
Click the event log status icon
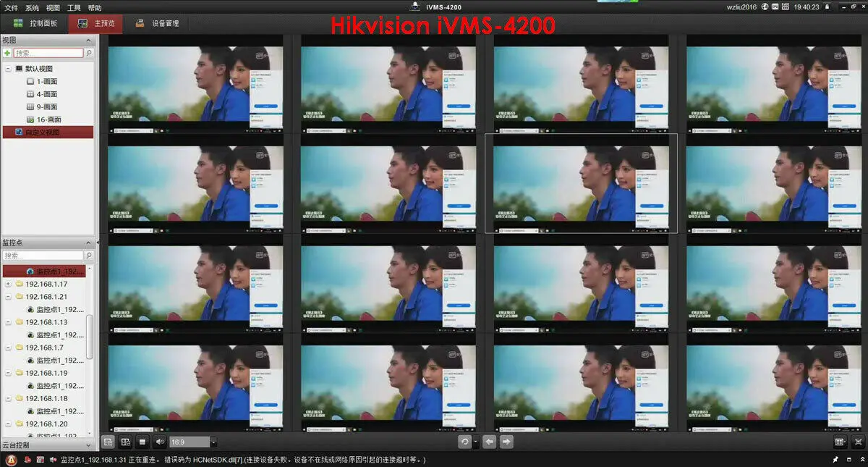pyautogui.click(x=40, y=460)
